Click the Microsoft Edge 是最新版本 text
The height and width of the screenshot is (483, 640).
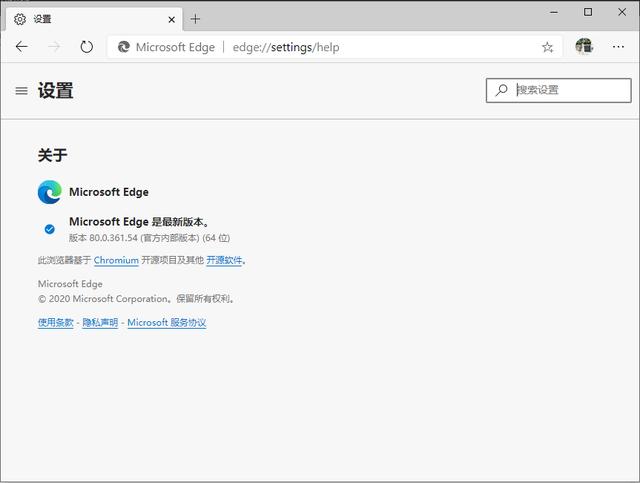(x=139, y=222)
